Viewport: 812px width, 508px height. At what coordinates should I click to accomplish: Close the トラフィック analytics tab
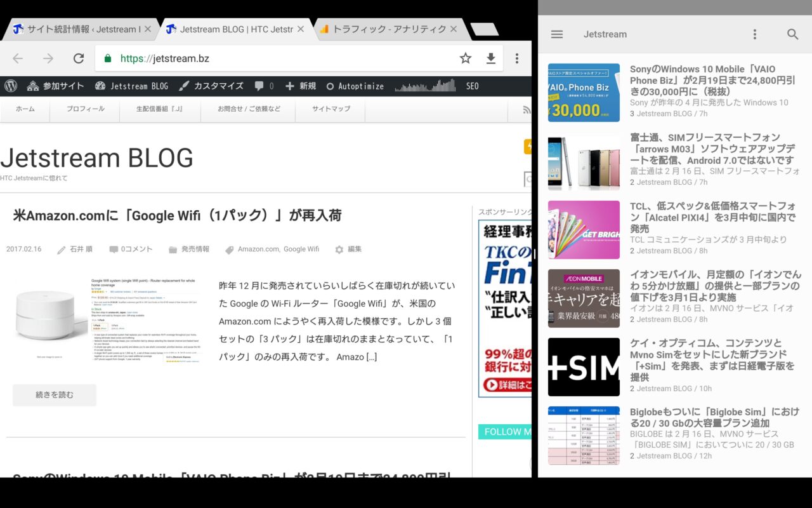pyautogui.click(x=453, y=29)
